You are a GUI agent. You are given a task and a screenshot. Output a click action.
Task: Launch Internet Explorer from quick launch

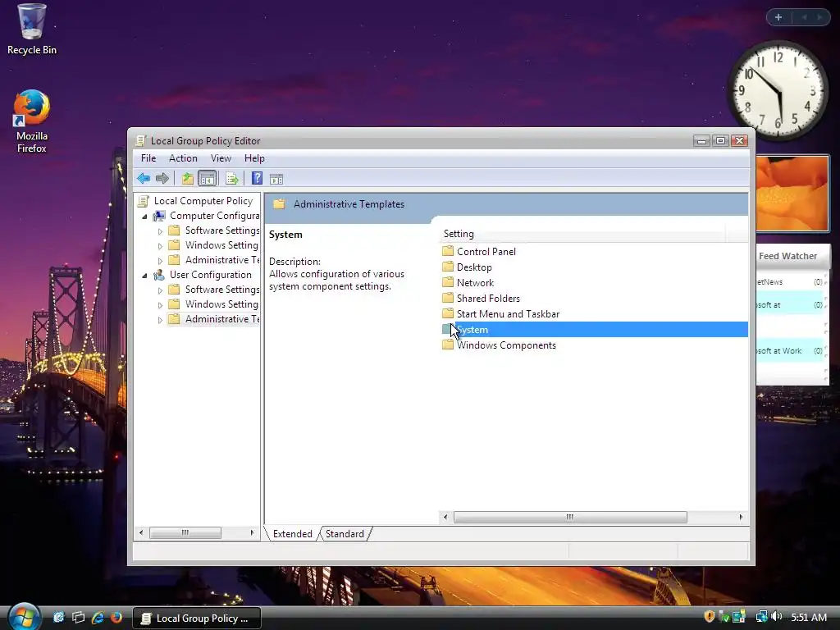click(98, 617)
